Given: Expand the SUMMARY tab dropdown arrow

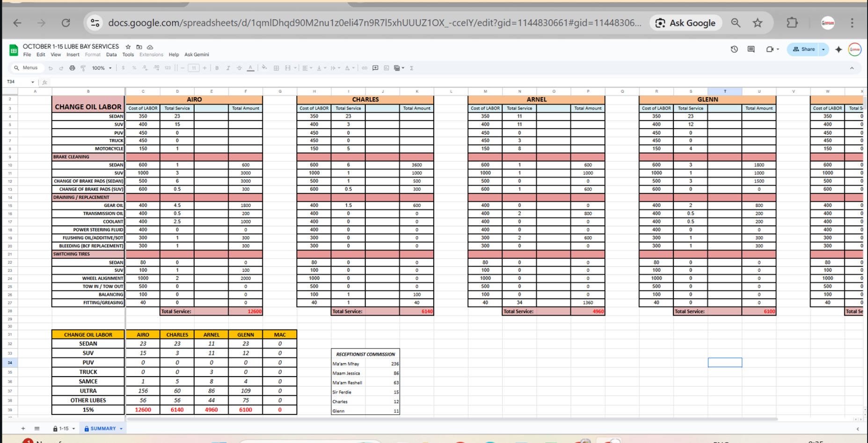Looking at the screenshot, I should (121, 428).
